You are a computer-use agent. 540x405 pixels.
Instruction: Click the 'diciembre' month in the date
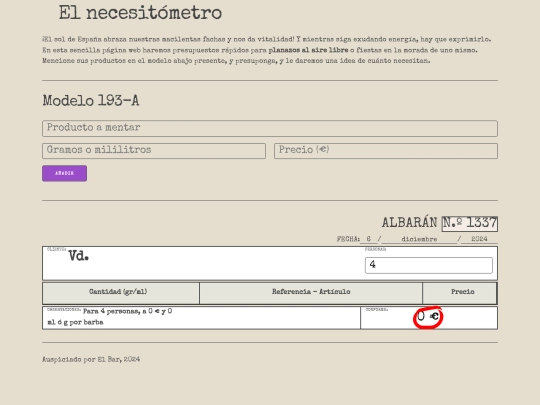[419, 239]
